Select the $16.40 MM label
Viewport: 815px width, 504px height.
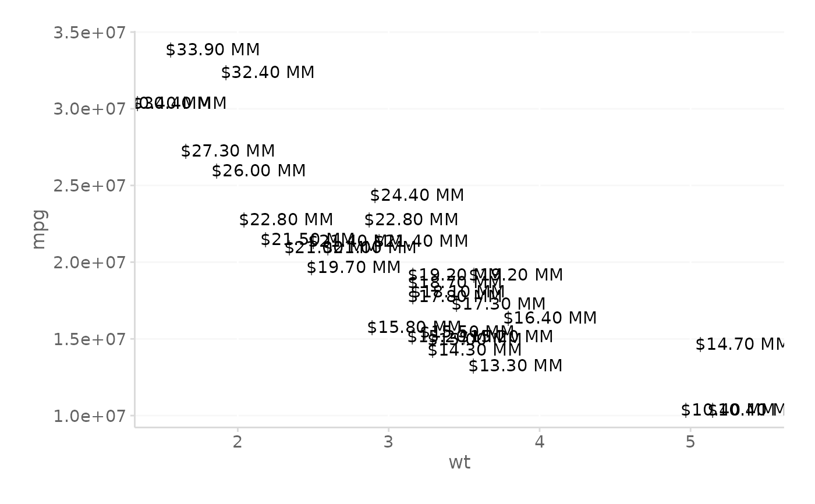[x=550, y=318]
